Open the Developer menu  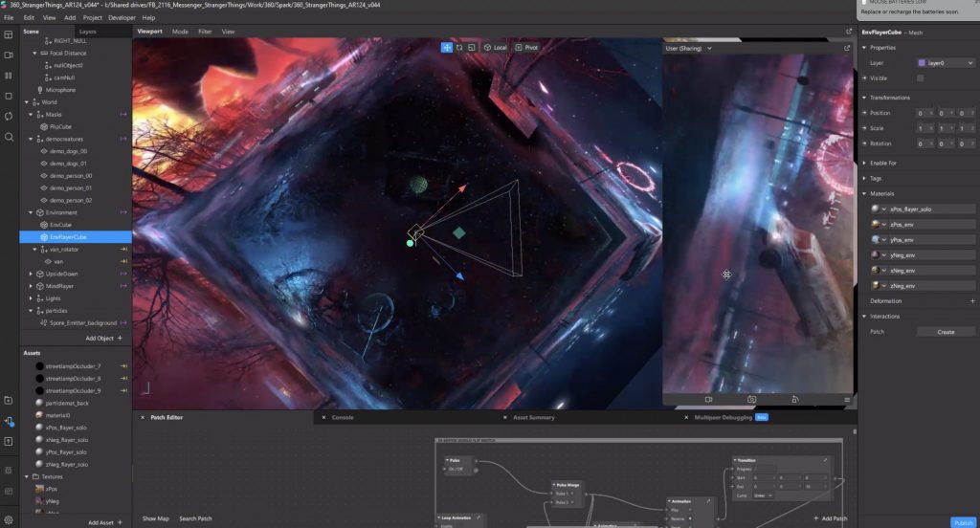coord(122,17)
